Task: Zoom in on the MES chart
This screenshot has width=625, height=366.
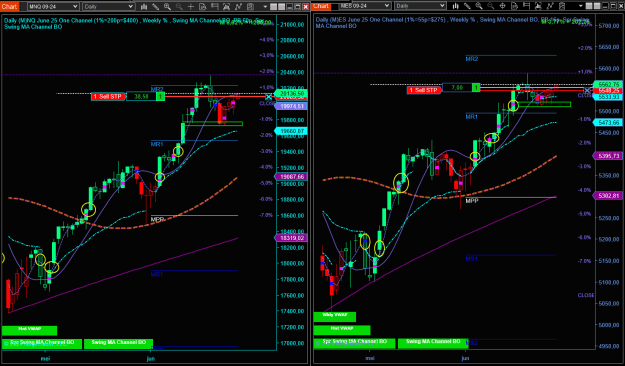Action: 479,6
